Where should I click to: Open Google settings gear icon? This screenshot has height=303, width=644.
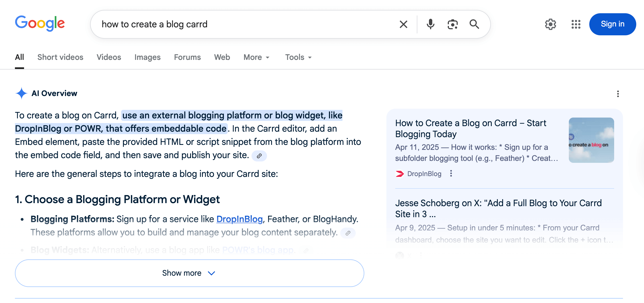(550, 24)
